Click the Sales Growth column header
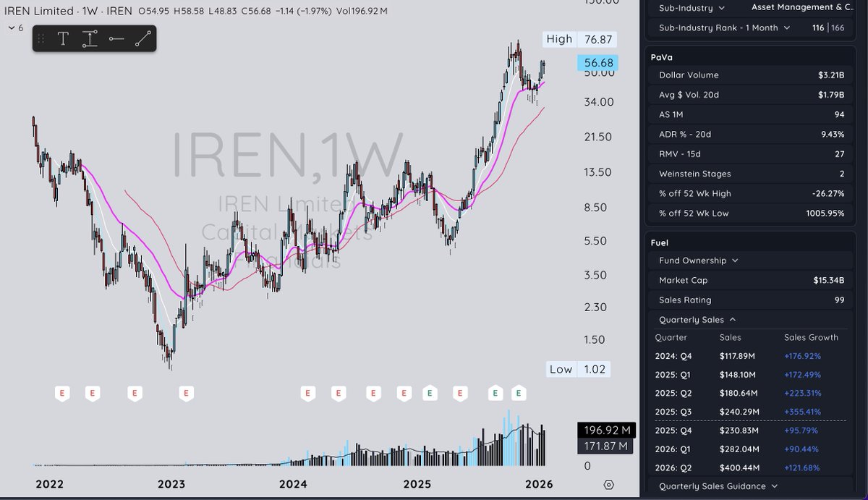 [x=811, y=338]
